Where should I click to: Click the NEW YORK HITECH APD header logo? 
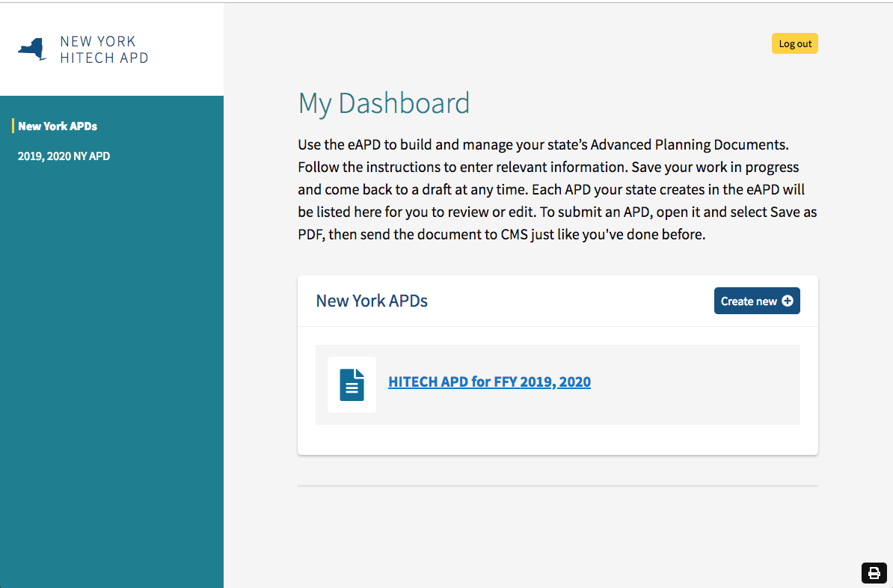[x=82, y=49]
